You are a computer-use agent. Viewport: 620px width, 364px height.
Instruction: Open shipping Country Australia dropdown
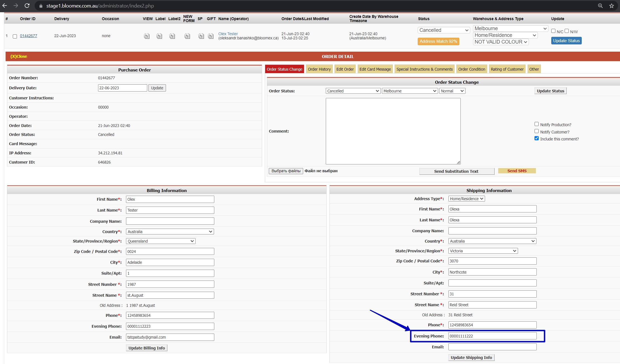point(492,241)
